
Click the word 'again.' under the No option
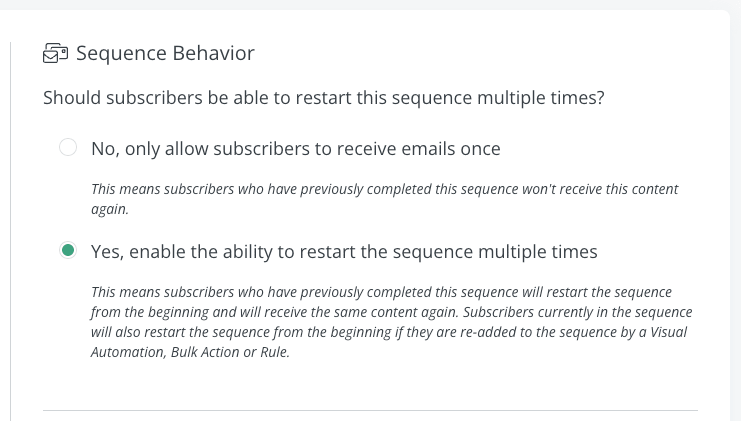110,209
